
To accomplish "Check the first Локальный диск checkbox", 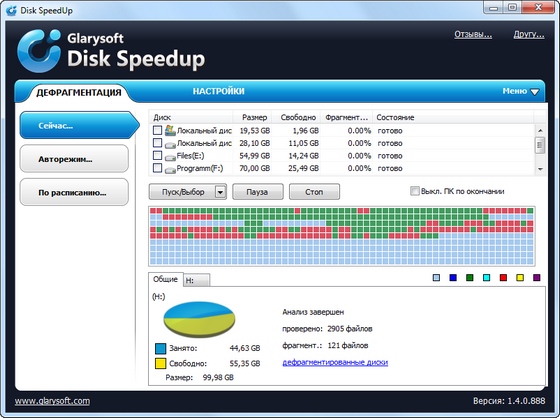I will 158,130.
